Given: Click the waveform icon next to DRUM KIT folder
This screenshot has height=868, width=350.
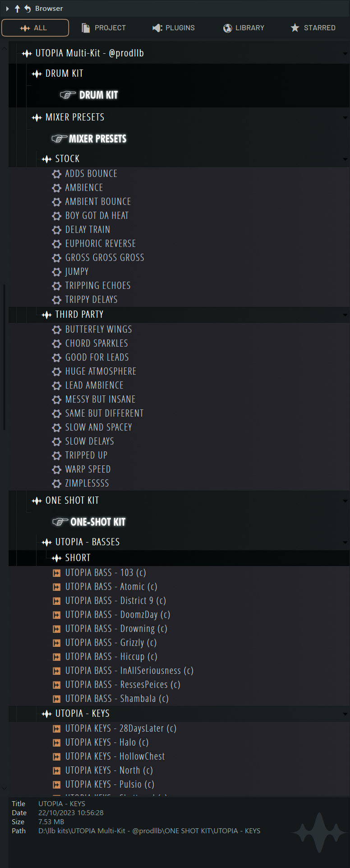Looking at the screenshot, I should 37,74.
